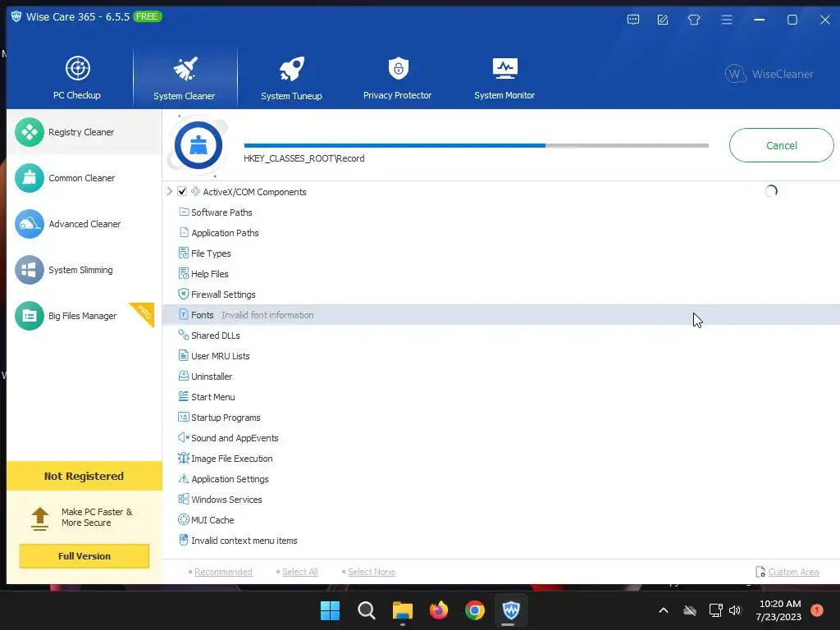Open the hamburger menu in title bar

pos(727,20)
